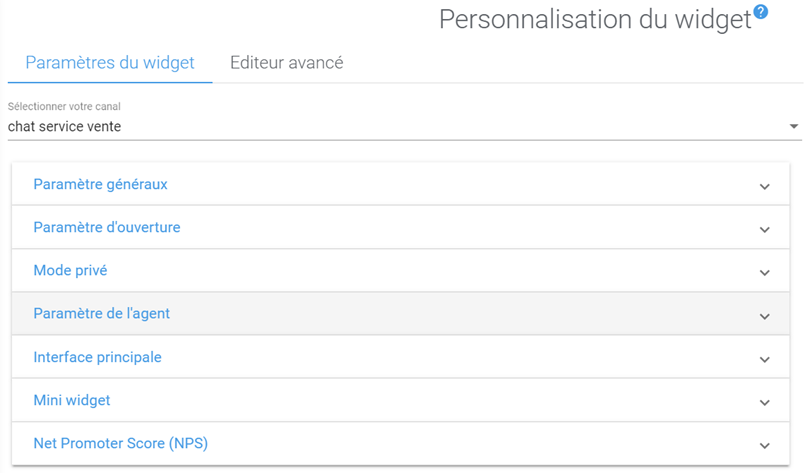Screen dimensions: 805x473
Task: Click chevron beside Paramètre d'ouverture
Action: tap(764, 229)
